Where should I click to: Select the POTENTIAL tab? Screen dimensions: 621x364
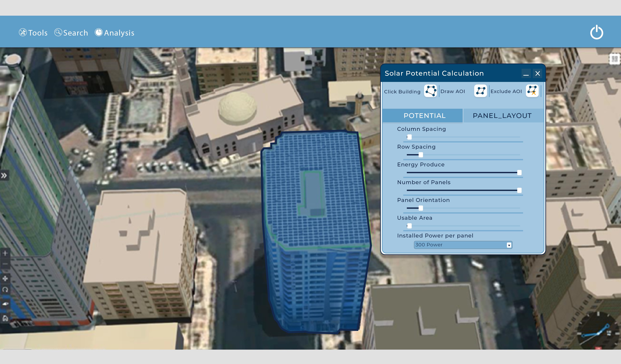(x=424, y=115)
